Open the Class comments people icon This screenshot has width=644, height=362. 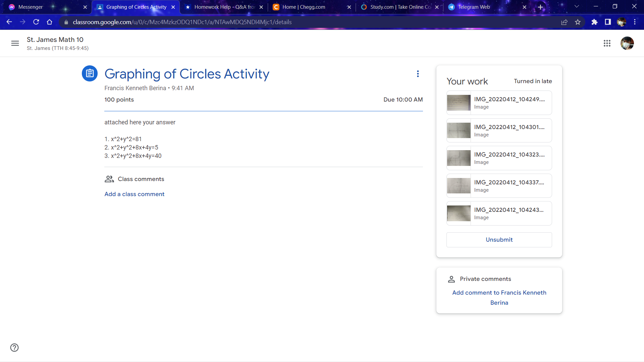tap(109, 179)
